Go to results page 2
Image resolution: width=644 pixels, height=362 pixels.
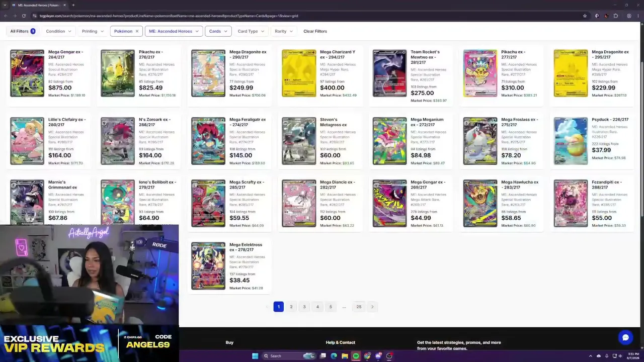pyautogui.click(x=291, y=307)
